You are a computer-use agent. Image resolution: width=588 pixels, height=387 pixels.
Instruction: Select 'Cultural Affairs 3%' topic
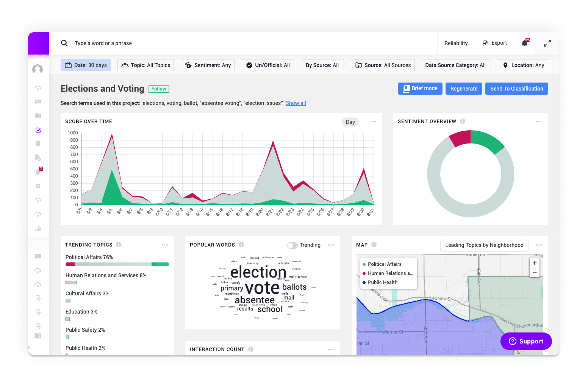[x=88, y=293]
